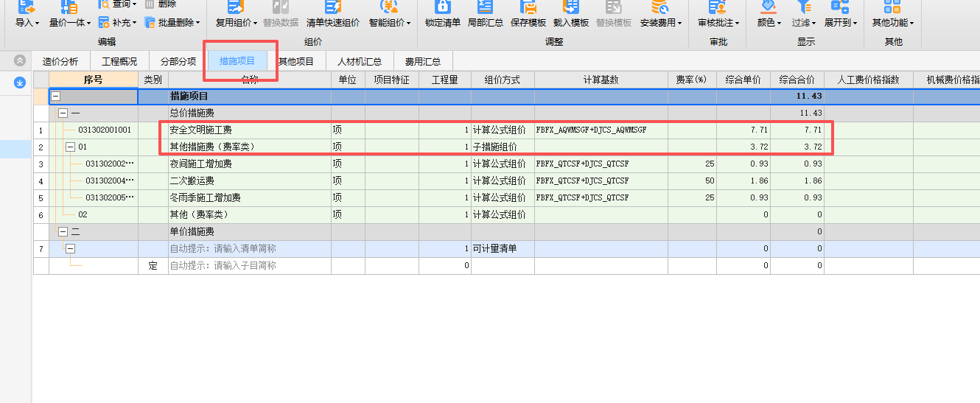Click the total 11.43 in header row
Image resolution: width=980 pixels, height=403 pixels.
tap(797, 97)
